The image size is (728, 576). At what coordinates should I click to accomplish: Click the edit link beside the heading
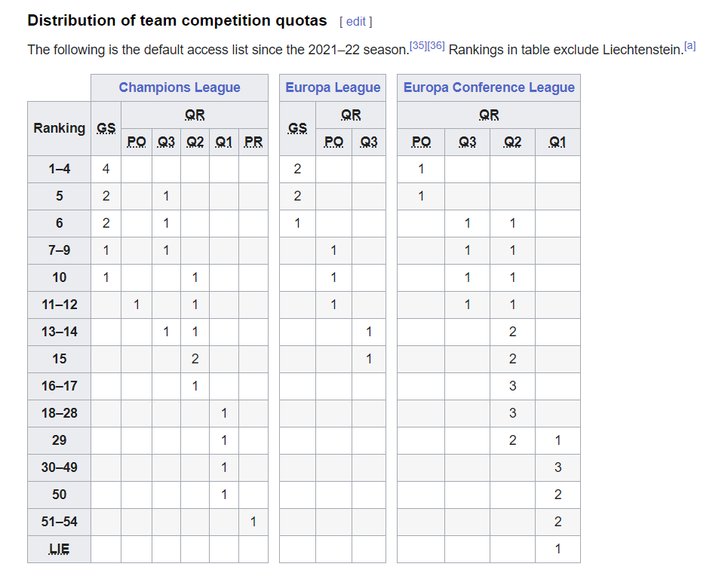point(355,22)
